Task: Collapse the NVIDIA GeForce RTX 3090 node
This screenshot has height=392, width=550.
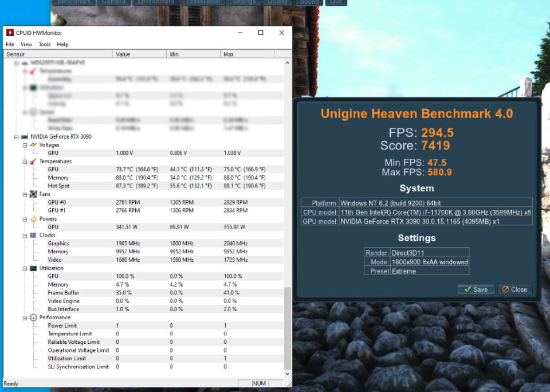Action: (x=16, y=137)
